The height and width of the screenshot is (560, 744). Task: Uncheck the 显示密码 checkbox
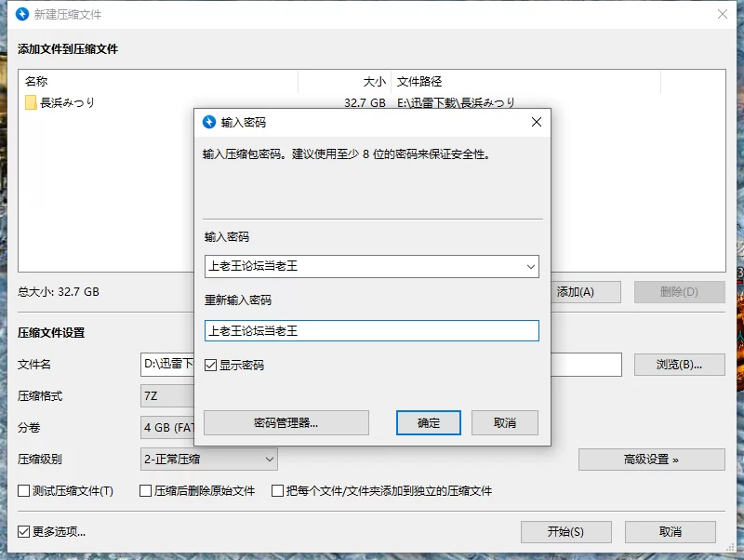click(211, 365)
